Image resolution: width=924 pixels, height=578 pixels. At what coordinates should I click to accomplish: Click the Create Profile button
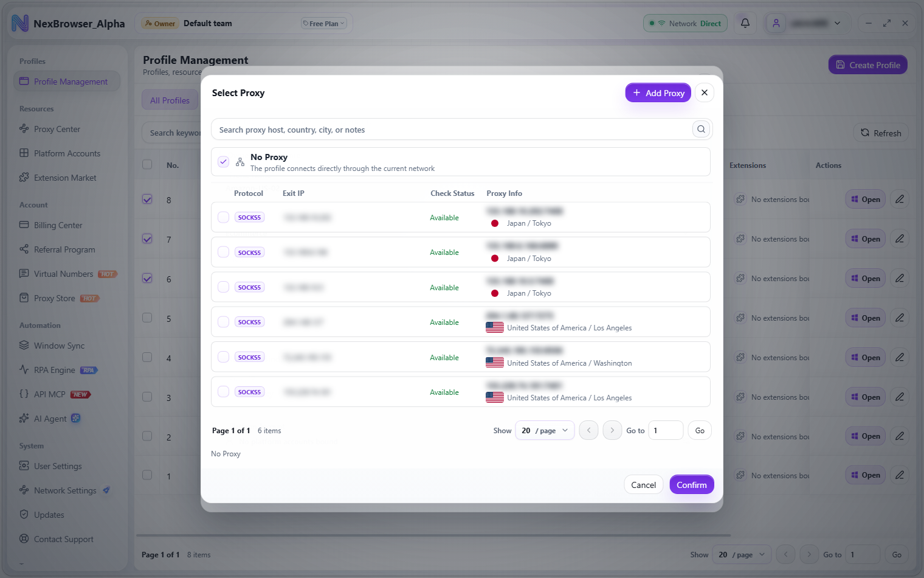868,64
